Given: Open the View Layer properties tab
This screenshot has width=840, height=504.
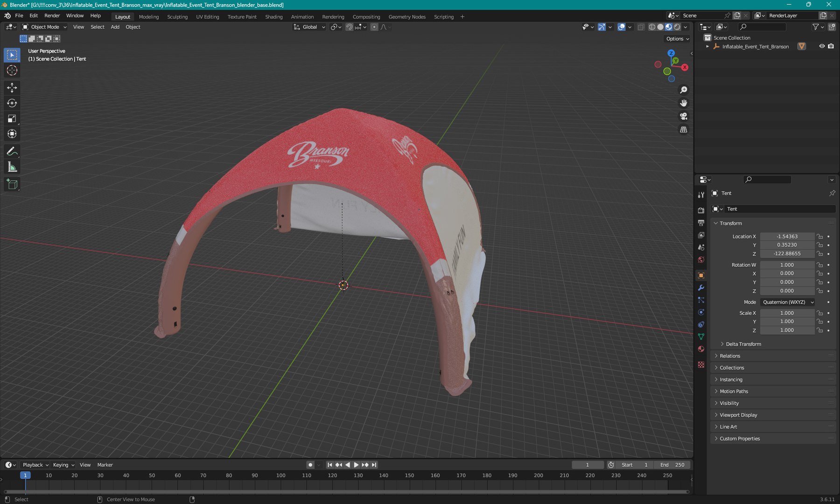Looking at the screenshot, I should pos(701,235).
